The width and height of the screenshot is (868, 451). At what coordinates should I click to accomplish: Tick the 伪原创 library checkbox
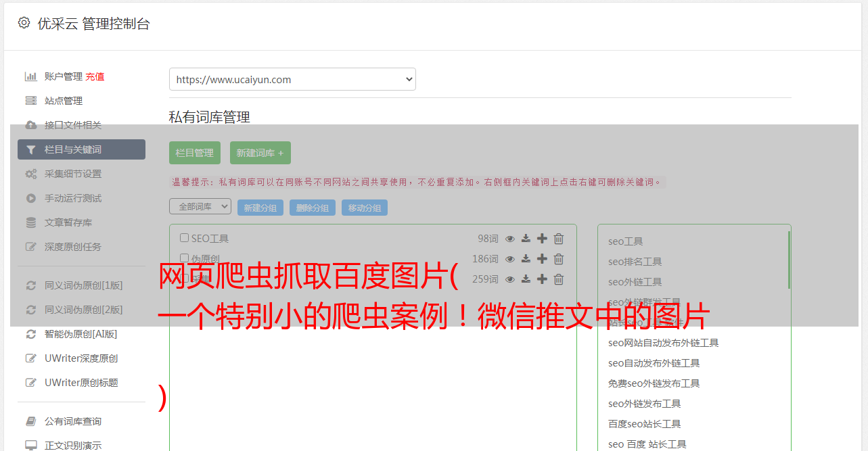pyautogui.click(x=184, y=258)
